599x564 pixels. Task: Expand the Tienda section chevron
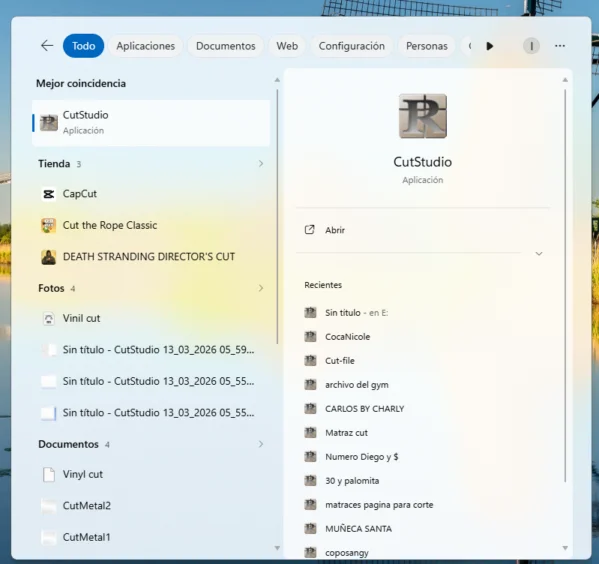pos(261,164)
